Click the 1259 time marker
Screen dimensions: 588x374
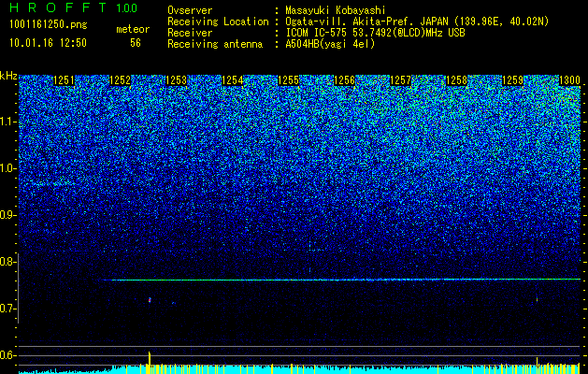512,80
